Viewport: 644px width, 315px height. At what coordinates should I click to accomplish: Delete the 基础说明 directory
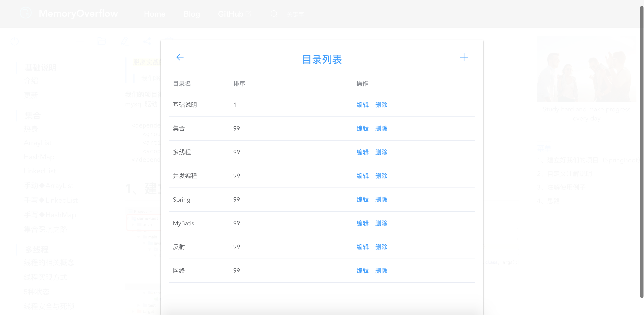coord(381,105)
